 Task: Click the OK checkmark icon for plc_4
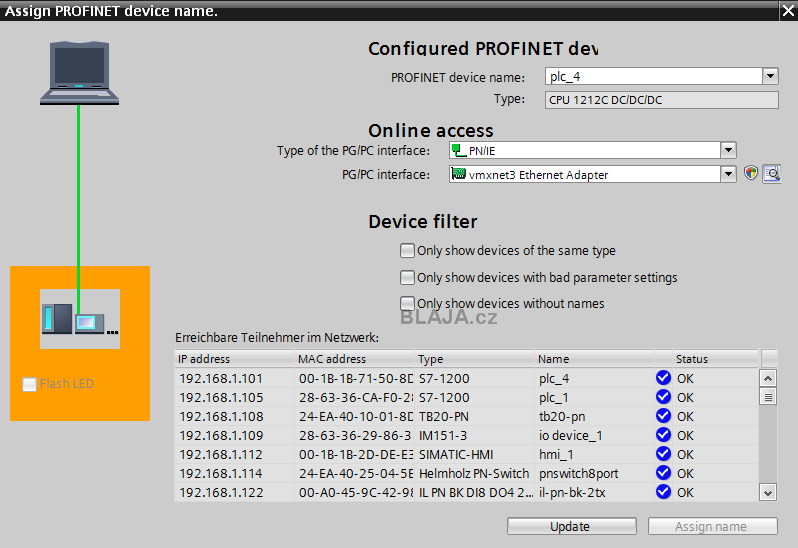(x=663, y=378)
